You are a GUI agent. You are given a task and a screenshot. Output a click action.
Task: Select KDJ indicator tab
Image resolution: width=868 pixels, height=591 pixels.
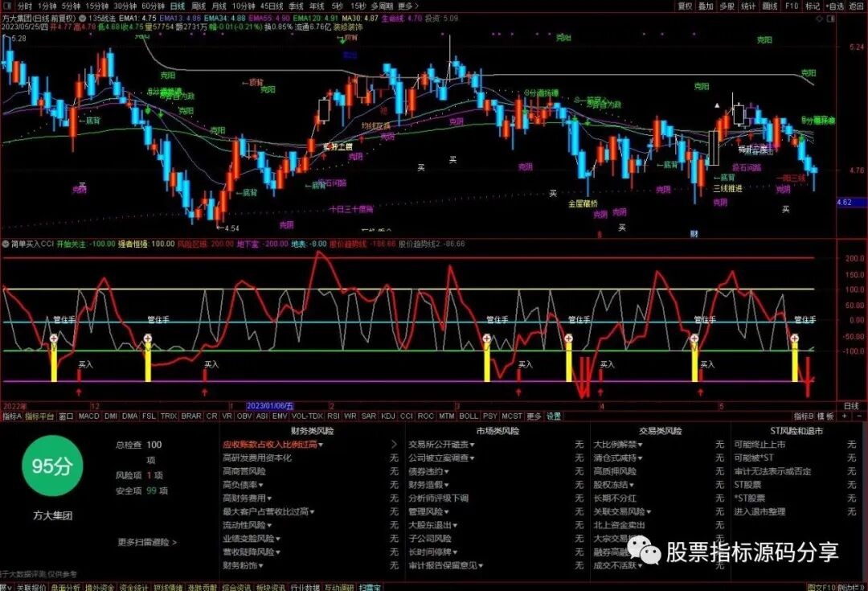[388, 416]
